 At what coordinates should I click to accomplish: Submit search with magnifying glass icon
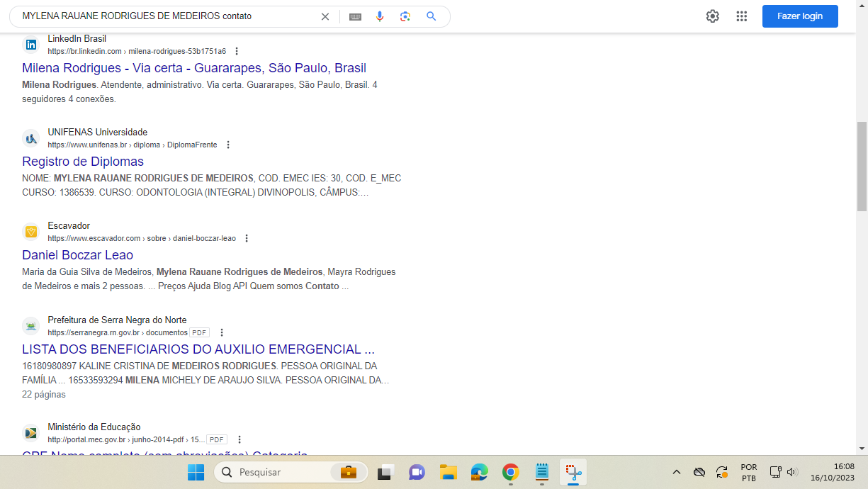pos(431,16)
